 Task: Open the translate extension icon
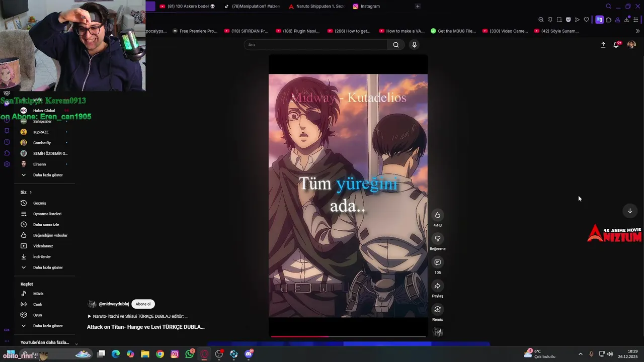coord(599,20)
